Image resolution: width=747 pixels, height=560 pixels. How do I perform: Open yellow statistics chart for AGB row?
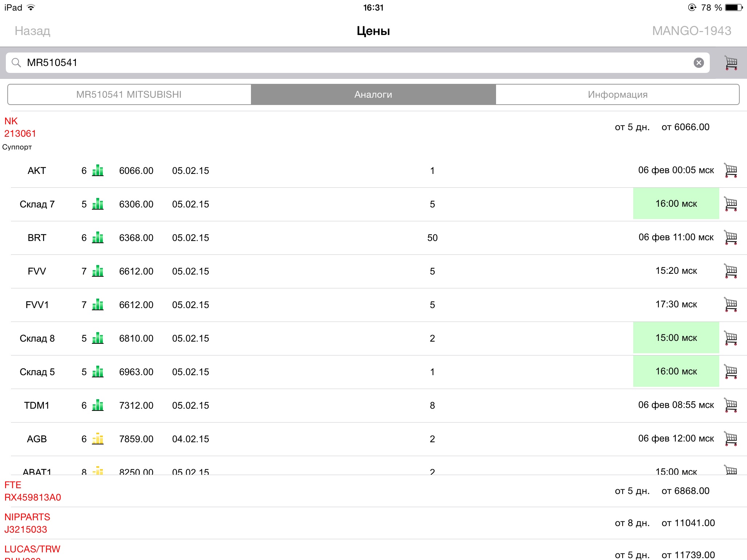click(x=98, y=439)
